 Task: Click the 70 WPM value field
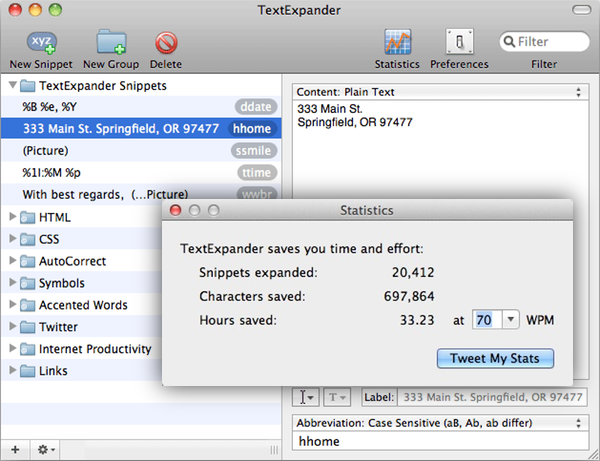[x=487, y=319]
